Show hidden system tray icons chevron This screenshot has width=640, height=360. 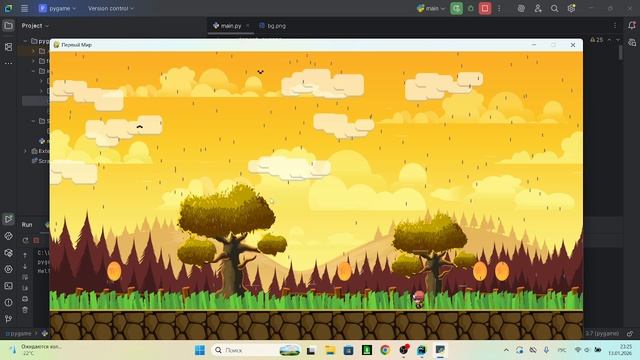(506, 350)
